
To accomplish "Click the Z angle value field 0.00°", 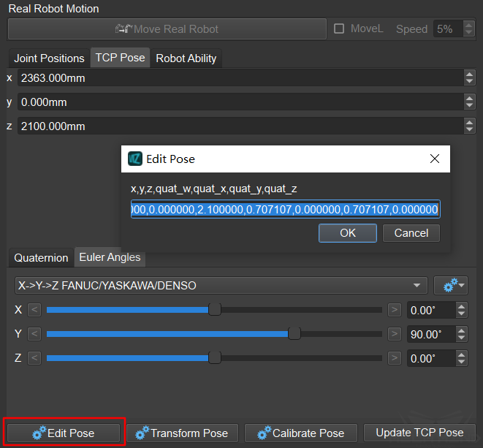I will (431, 358).
